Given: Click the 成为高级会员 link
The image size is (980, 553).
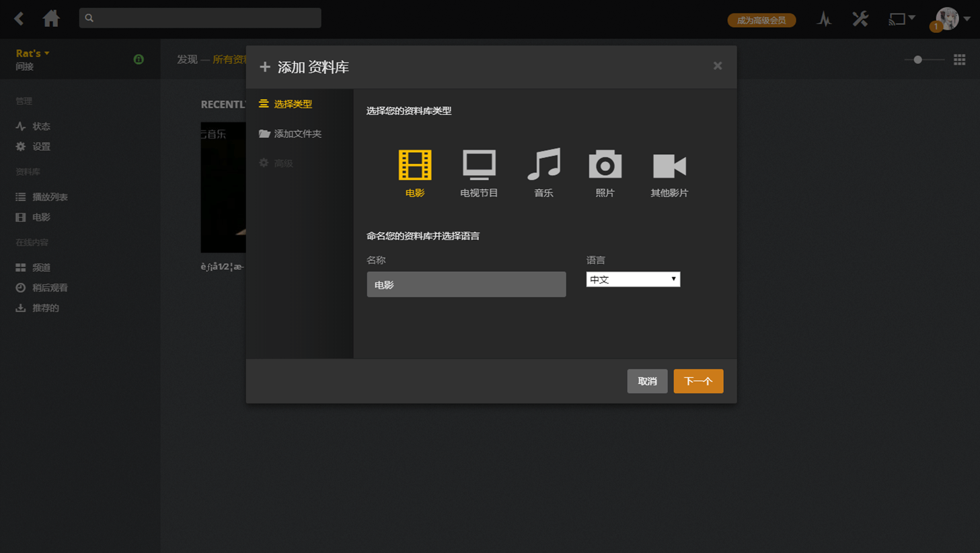Looking at the screenshot, I should click(761, 20).
